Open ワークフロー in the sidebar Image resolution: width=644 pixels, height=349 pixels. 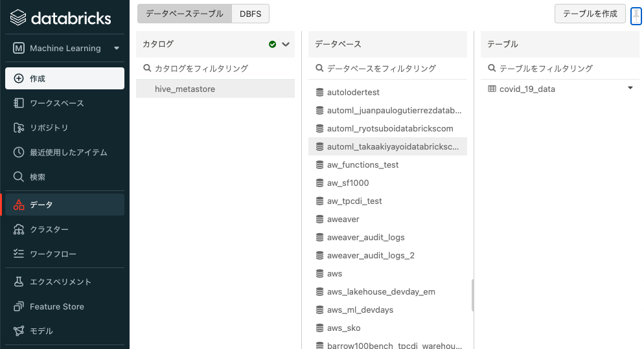click(65, 254)
